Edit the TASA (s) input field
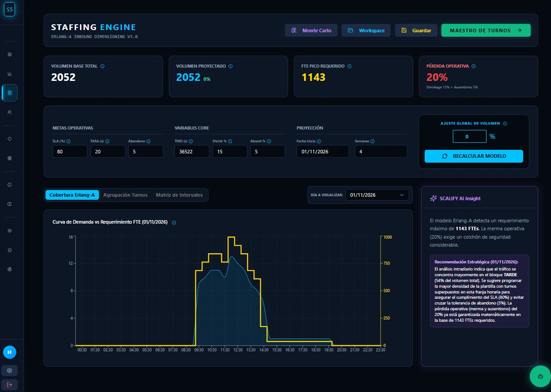The image size is (551, 392). tap(108, 152)
